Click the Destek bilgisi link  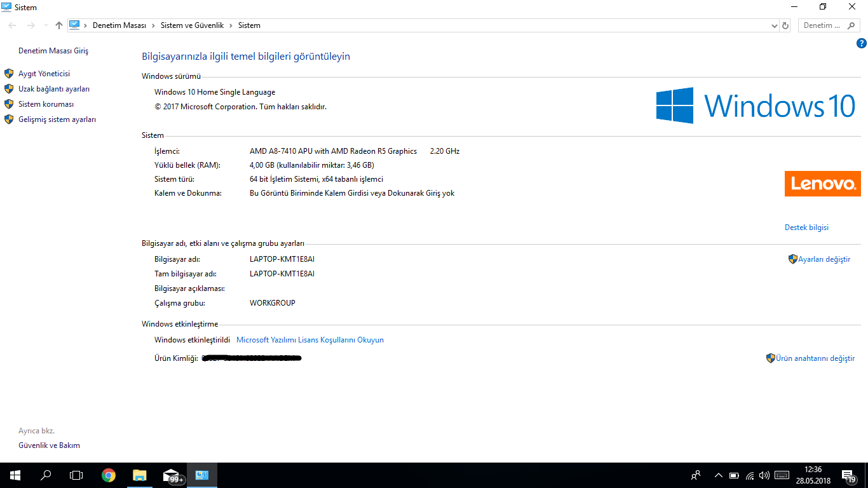[x=806, y=227]
